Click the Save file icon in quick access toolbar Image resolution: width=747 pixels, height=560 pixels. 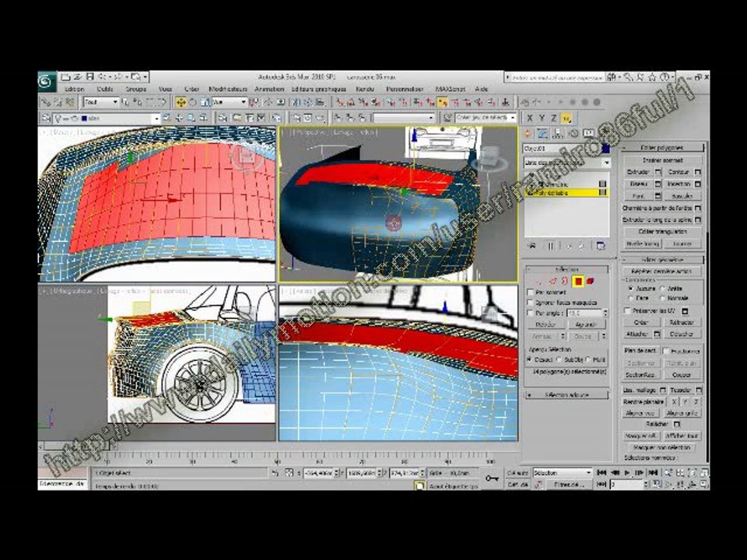click(x=89, y=77)
